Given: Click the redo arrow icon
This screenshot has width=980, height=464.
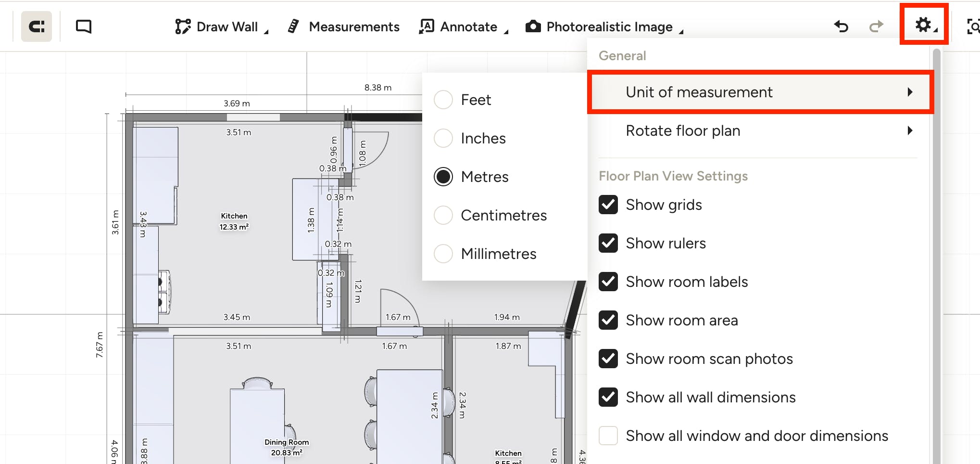Looking at the screenshot, I should (877, 26).
